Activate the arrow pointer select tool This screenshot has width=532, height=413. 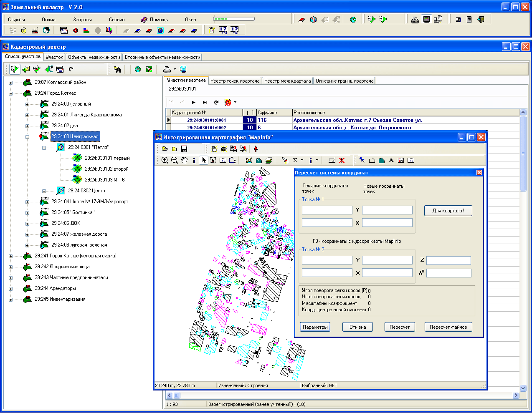[203, 160]
